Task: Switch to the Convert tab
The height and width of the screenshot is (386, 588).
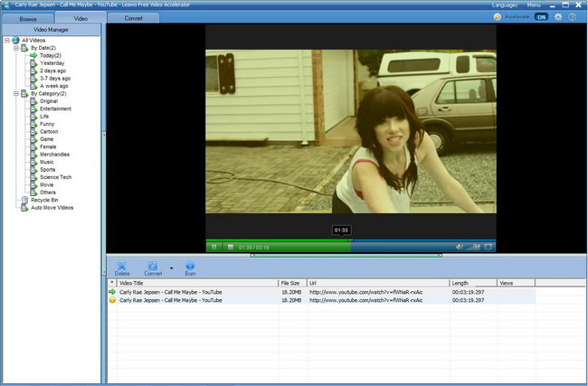Action: pyautogui.click(x=134, y=18)
